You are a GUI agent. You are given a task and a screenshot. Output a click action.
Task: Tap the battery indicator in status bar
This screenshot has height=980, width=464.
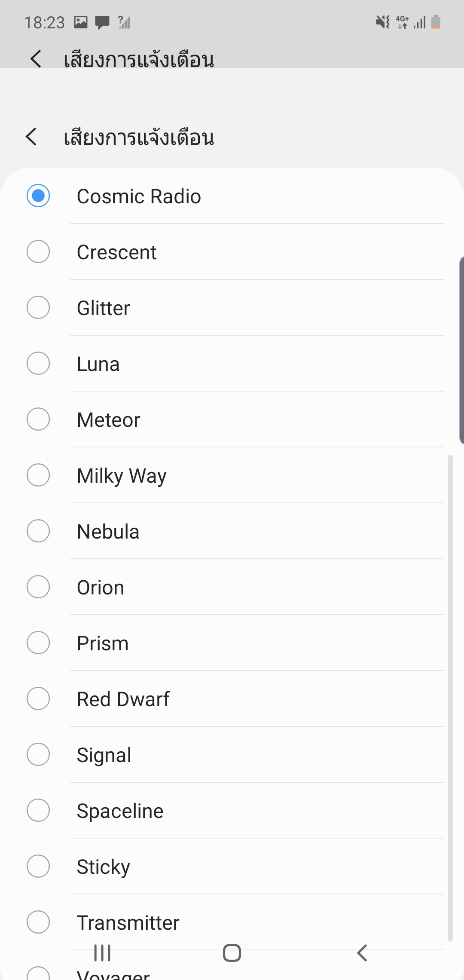click(x=436, y=22)
